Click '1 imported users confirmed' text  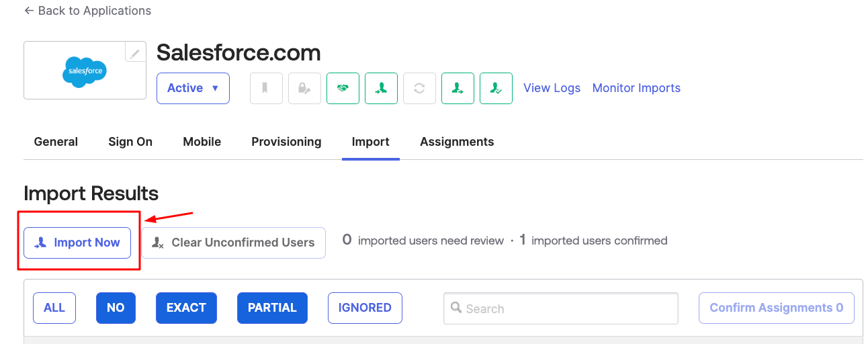[x=593, y=240]
